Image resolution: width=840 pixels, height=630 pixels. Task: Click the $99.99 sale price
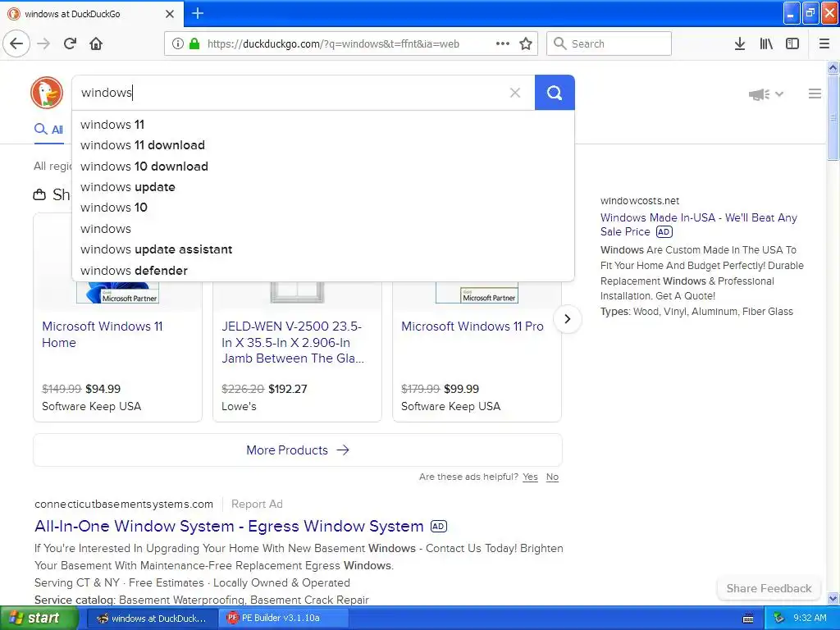pyautogui.click(x=461, y=389)
